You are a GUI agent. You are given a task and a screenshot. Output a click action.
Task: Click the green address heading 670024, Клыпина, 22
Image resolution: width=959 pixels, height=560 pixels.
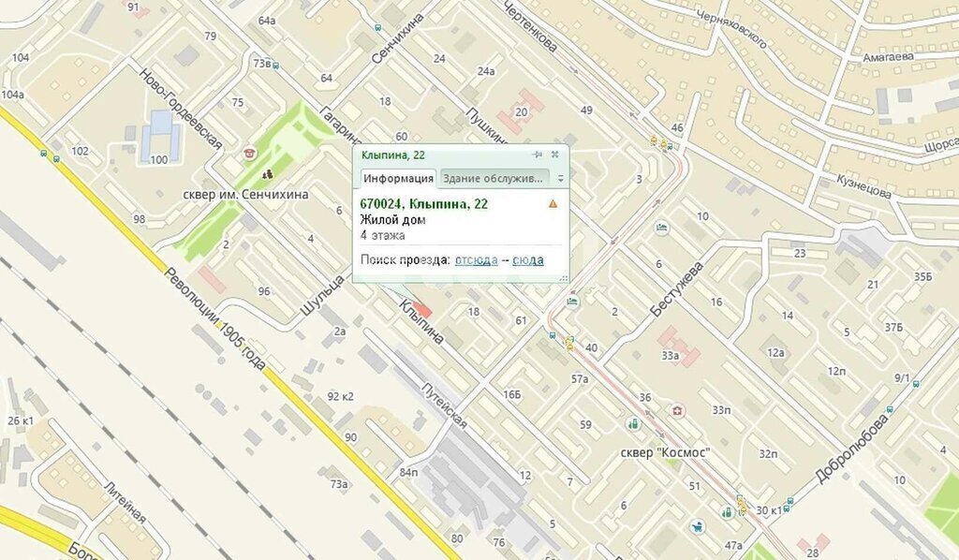(x=424, y=203)
